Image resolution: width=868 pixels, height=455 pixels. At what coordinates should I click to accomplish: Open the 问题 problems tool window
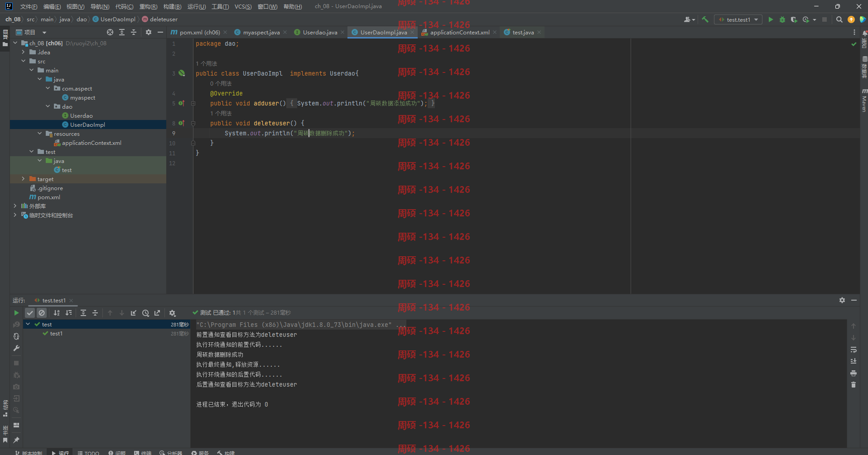tap(117, 452)
